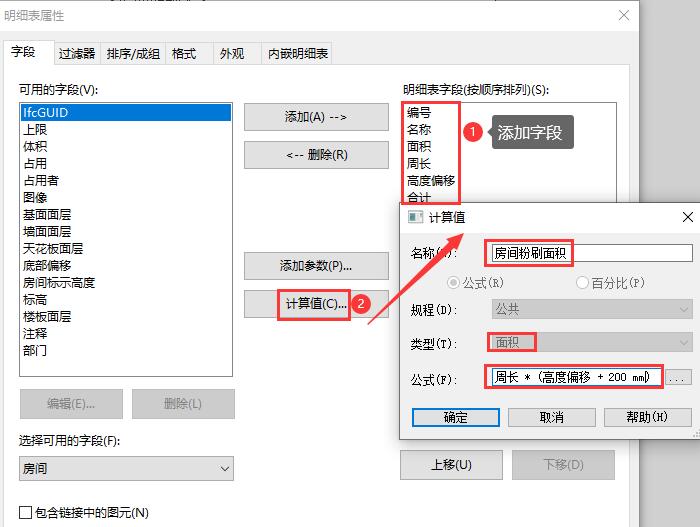Viewport: 700px width, 527px height.
Task: Select 占用者 in available fields
Action: pos(126,180)
